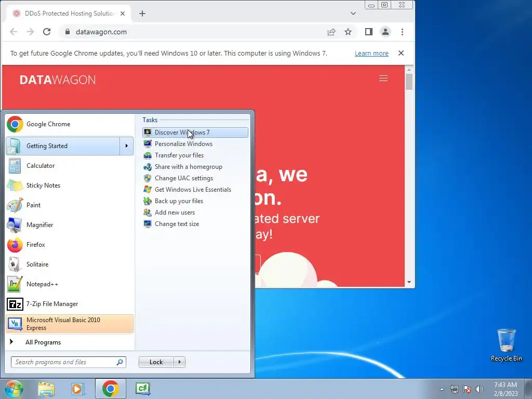This screenshot has width=532, height=399.
Task: Expand All Programs list
Action: point(70,342)
